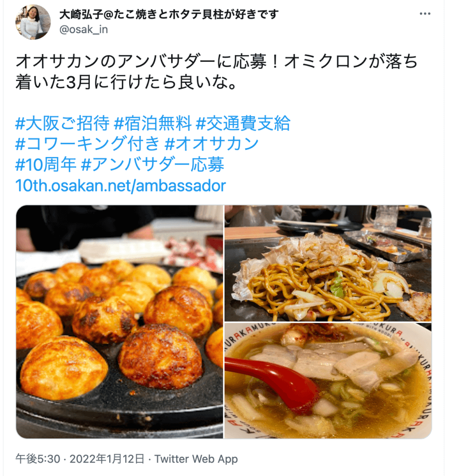The image size is (452, 476).
Task: Enlarge the takoyaki photo thumbnail
Action: click(120, 322)
